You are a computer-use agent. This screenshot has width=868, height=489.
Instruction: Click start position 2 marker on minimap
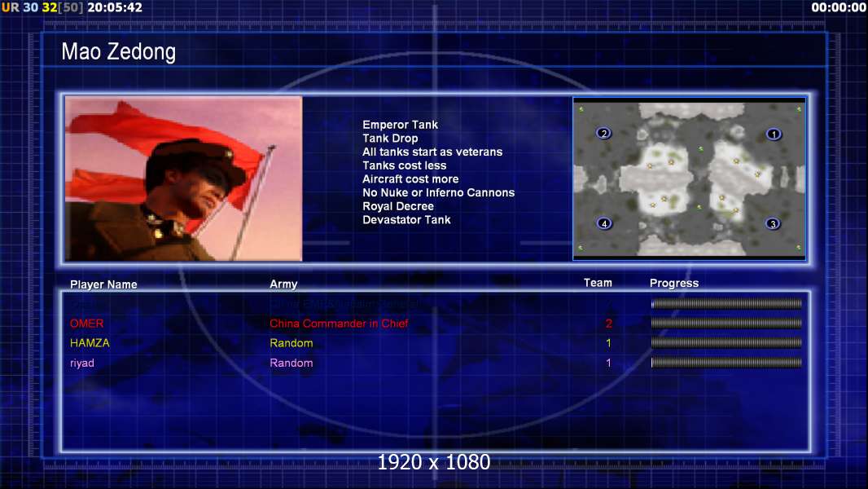604,133
